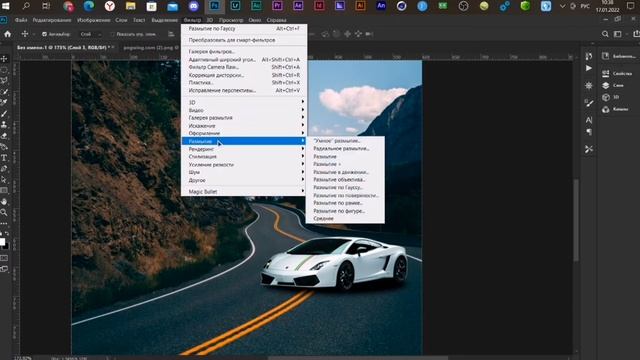Choose Размытие по Гауссу in blur submenu

(345, 187)
